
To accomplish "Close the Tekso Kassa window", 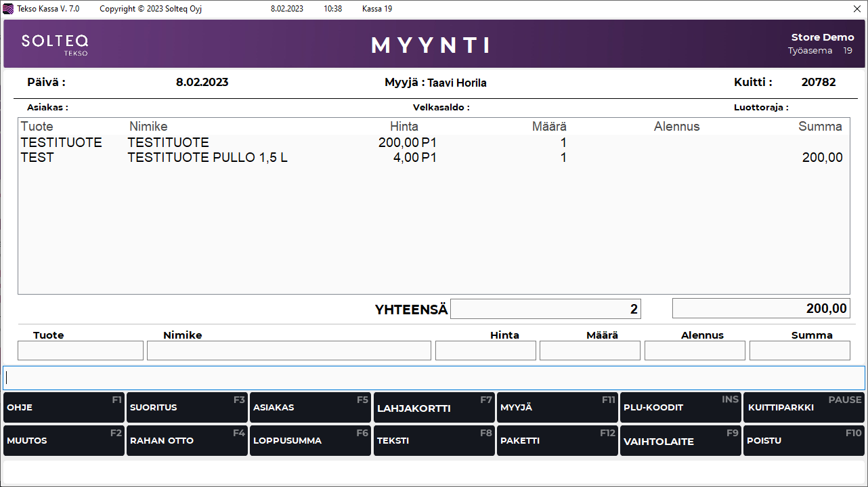I will click(856, 9).
